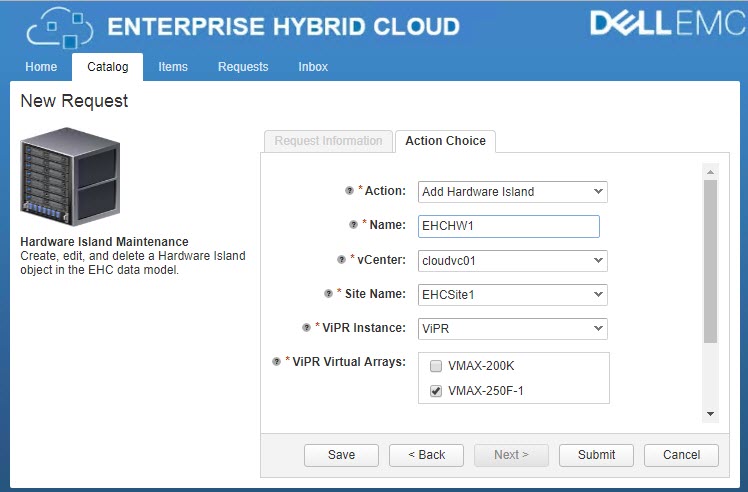The image size is (748, 492).
Task: Switch to the Items tab
Action: tap(173, 67)
